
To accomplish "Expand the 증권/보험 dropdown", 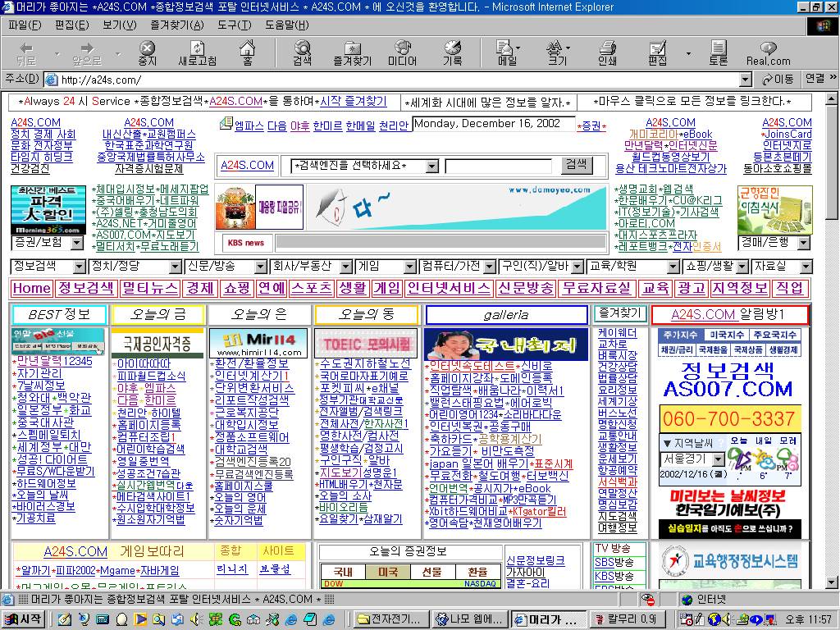I will tap(48, 243).
